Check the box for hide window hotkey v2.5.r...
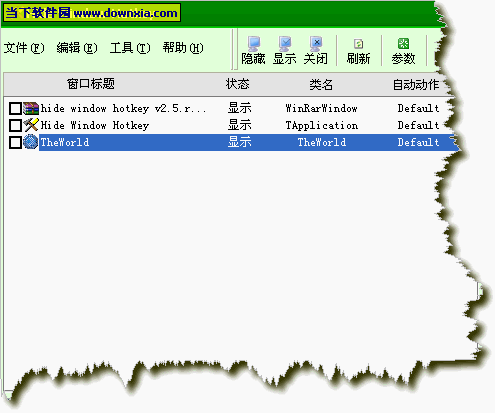This screenshot has width=495, height=413. point(15,109)
